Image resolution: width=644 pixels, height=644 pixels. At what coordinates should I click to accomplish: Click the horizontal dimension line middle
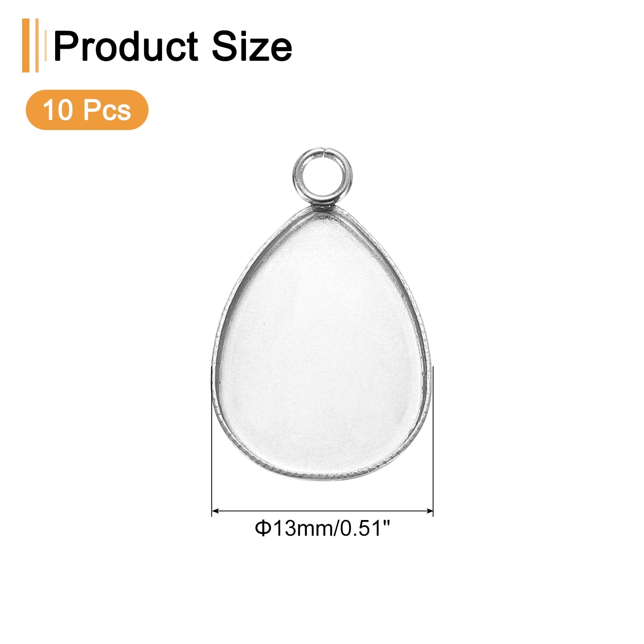click(x=322, y=511)
